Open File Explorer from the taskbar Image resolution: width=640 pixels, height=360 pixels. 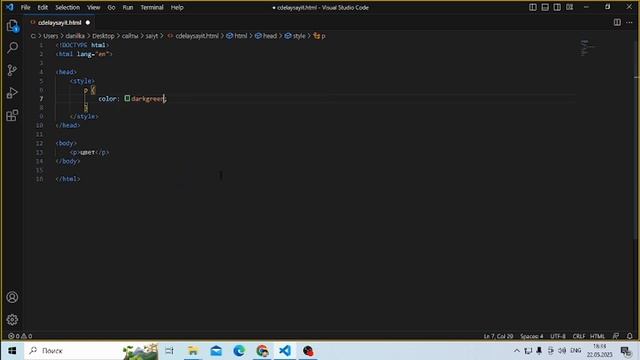[x=193, y=351]
